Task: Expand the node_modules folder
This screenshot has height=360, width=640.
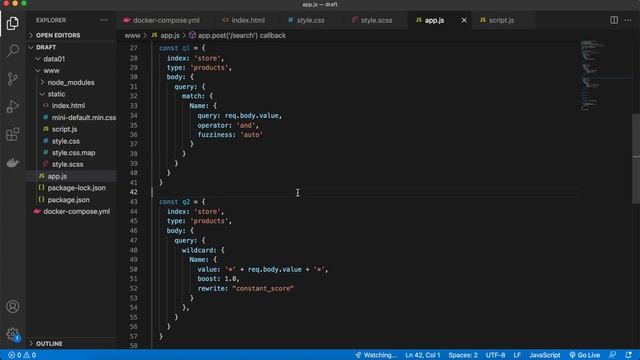Action: click(x=71, y=82)
